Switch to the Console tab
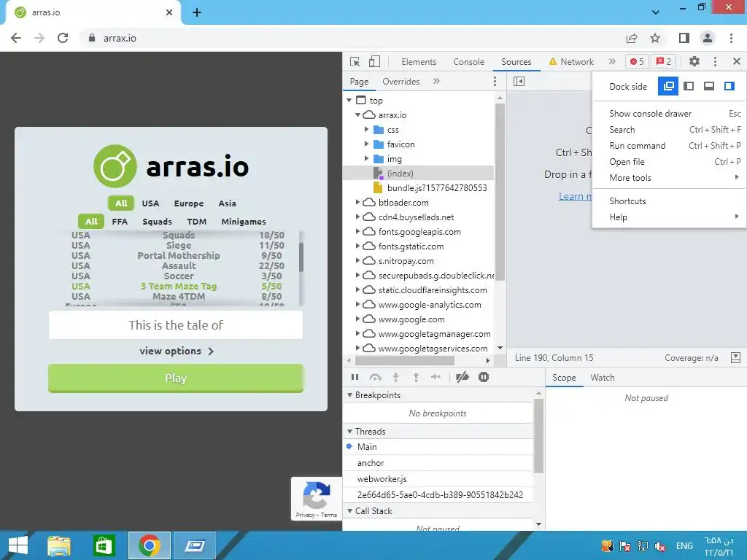 point(469,62)
